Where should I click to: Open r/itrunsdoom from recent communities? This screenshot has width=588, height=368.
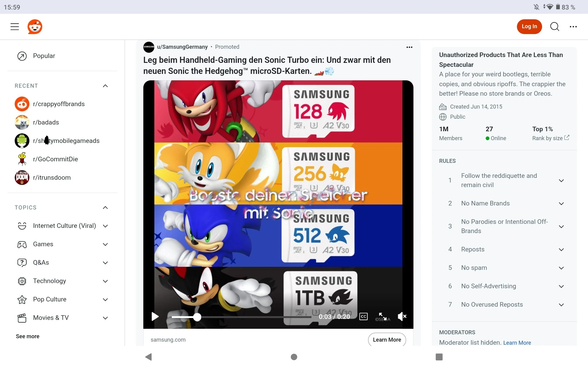[52, 177]
